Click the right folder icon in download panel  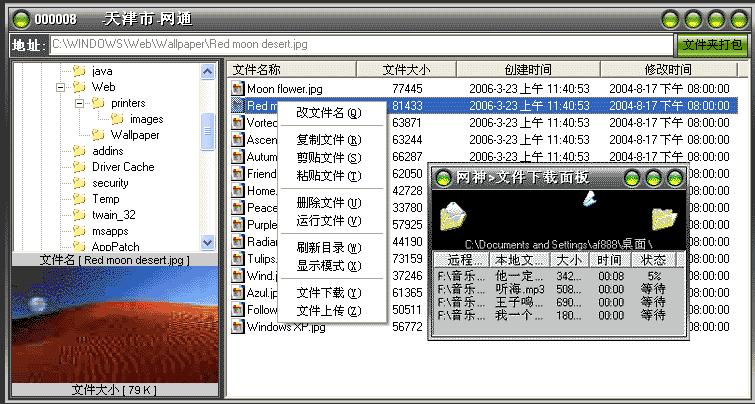[x=664, y=217]
